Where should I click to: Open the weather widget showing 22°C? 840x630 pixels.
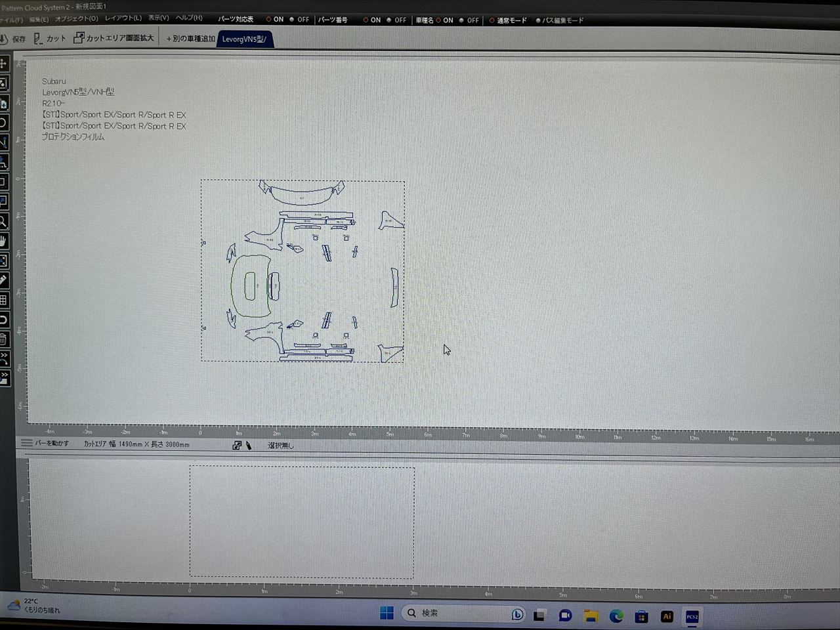(x=33, y=605)
